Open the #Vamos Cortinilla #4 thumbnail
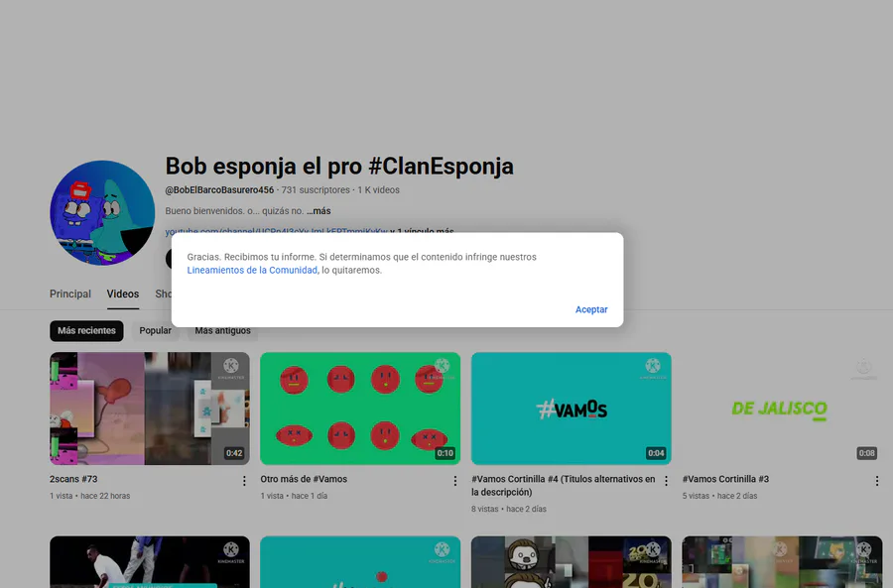 (x=572, y=409)
